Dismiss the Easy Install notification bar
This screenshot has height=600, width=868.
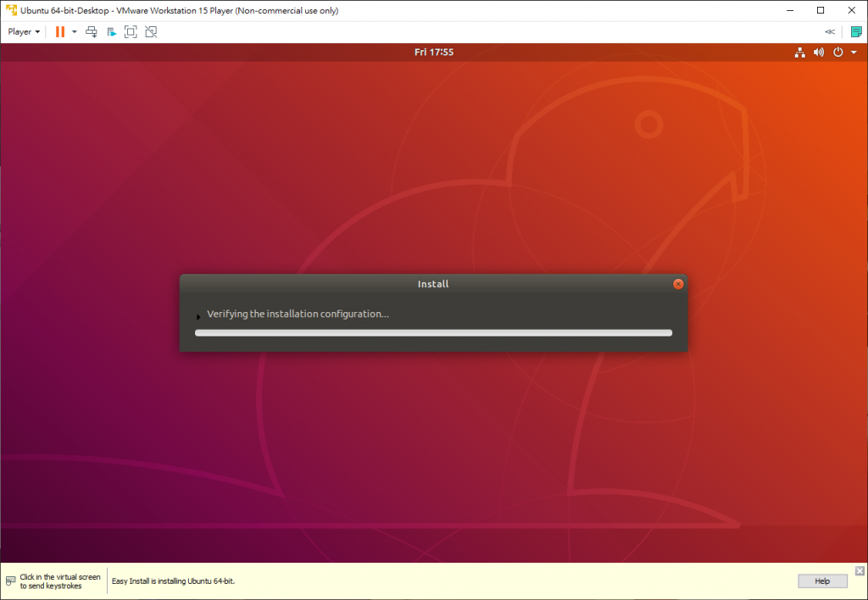coord(860,570)
